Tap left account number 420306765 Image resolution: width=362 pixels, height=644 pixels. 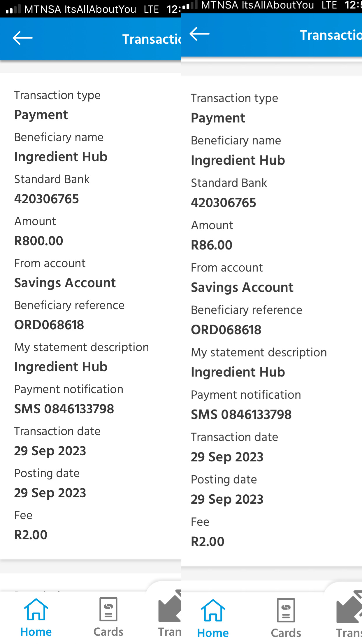pos(47,199)
